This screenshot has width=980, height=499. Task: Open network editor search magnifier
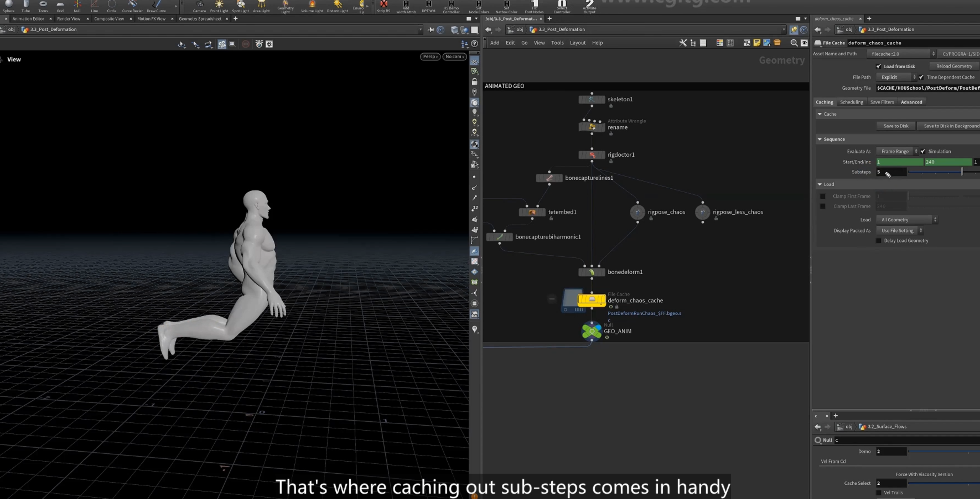[794, 43]
